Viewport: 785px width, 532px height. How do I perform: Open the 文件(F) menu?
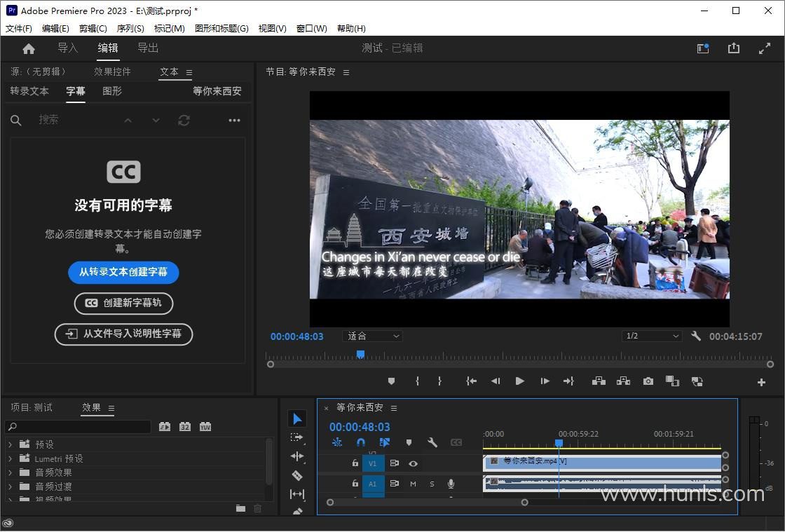coord(18,29)
